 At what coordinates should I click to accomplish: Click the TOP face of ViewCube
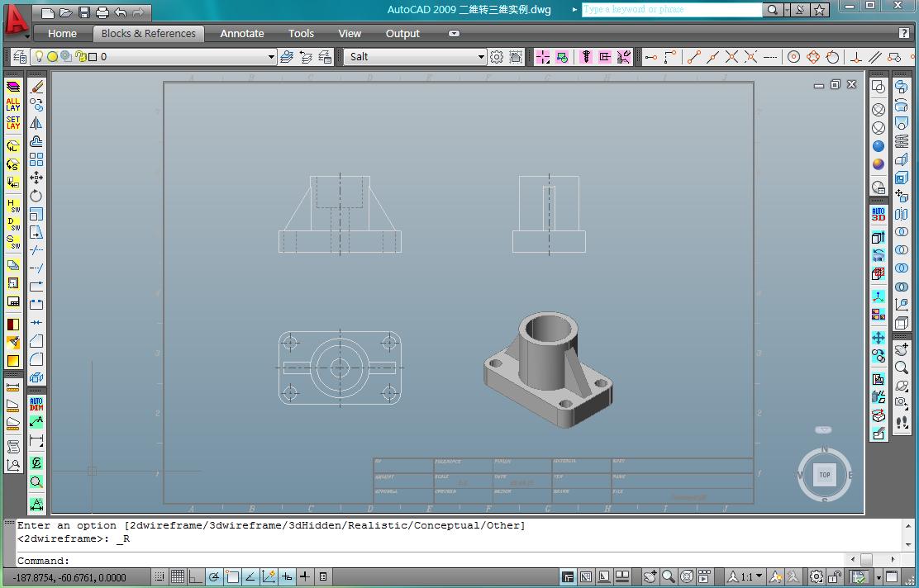click(824, 475)
